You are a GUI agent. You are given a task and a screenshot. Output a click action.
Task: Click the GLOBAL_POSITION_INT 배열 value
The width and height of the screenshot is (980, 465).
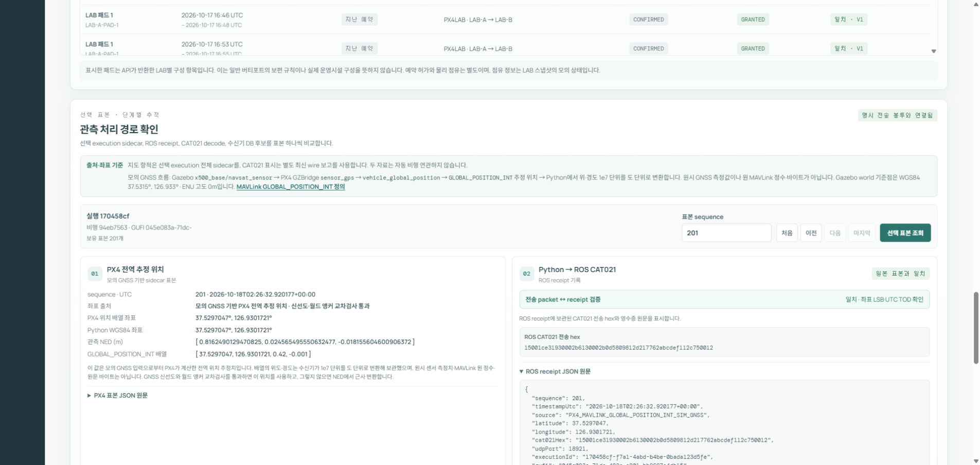pyautogui.click(x=253, y=354)
